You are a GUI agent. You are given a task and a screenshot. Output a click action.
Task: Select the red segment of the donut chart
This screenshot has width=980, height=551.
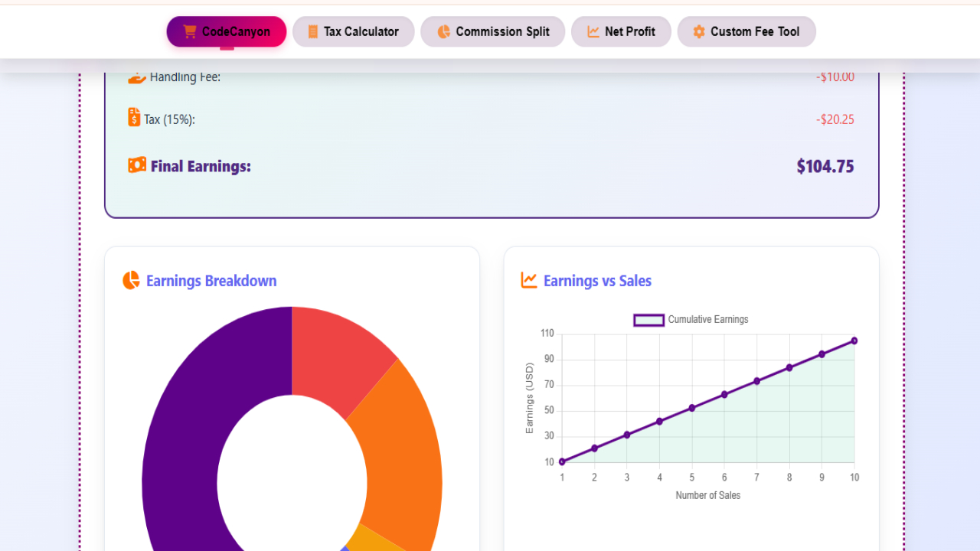tap(337, 356)
